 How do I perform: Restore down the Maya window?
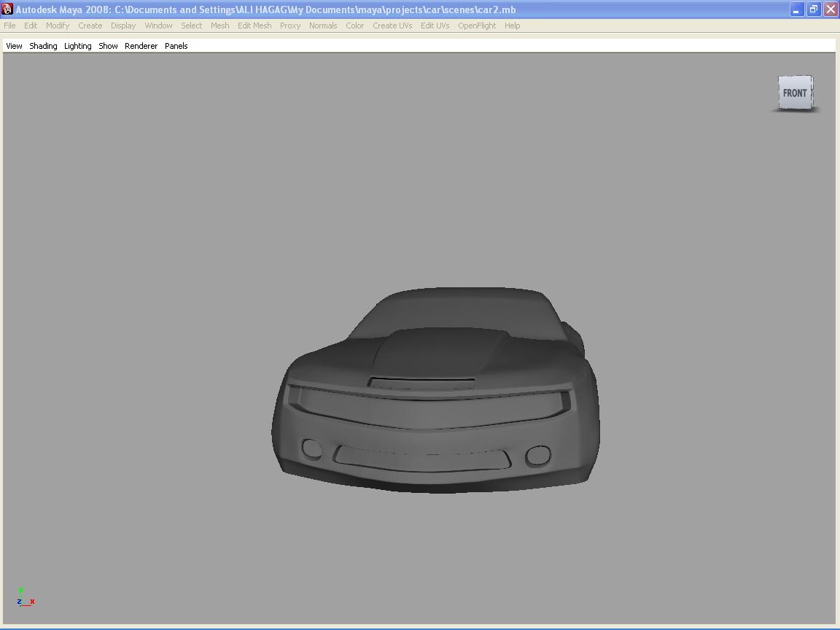[x=813, y=9]
